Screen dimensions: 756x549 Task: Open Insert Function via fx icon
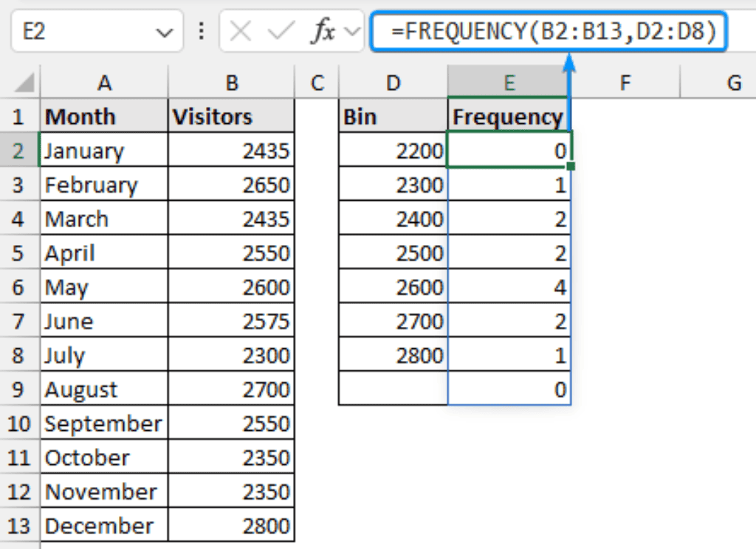click(323, 32)
